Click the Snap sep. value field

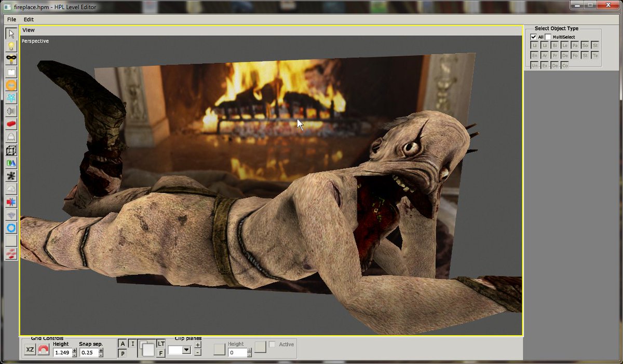[x=89, y=352]
